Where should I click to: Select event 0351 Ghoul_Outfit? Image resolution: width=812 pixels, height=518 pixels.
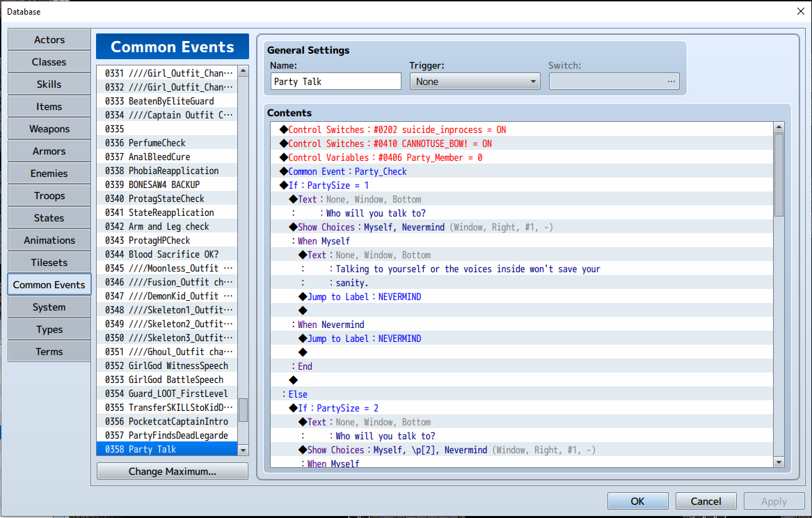[167, 352]
